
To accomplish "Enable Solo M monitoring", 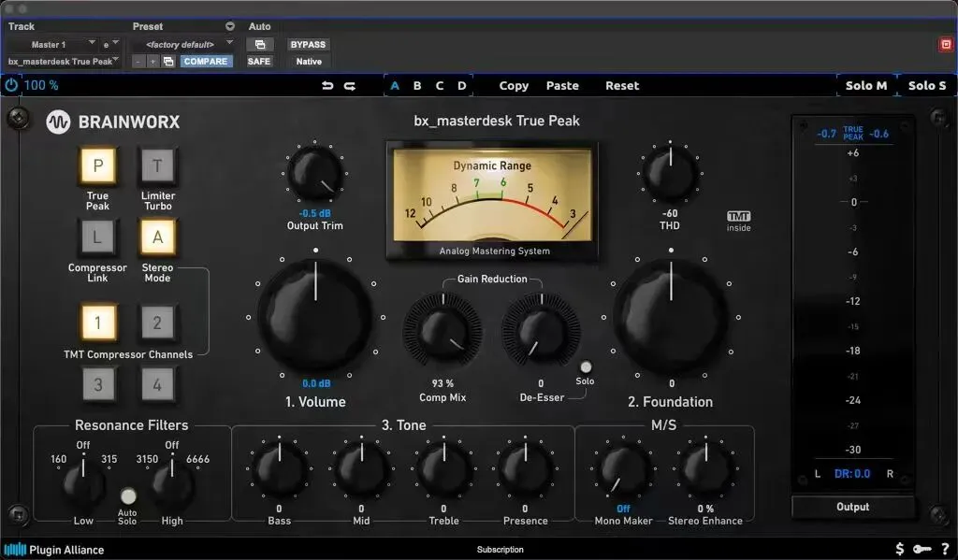I will click(x=865, y=85).
